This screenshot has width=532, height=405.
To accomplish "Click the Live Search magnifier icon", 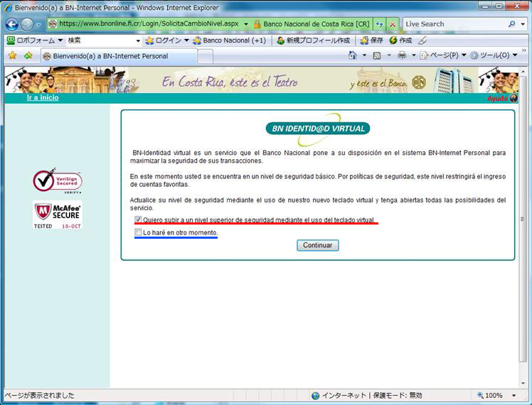I will [511, 24].
